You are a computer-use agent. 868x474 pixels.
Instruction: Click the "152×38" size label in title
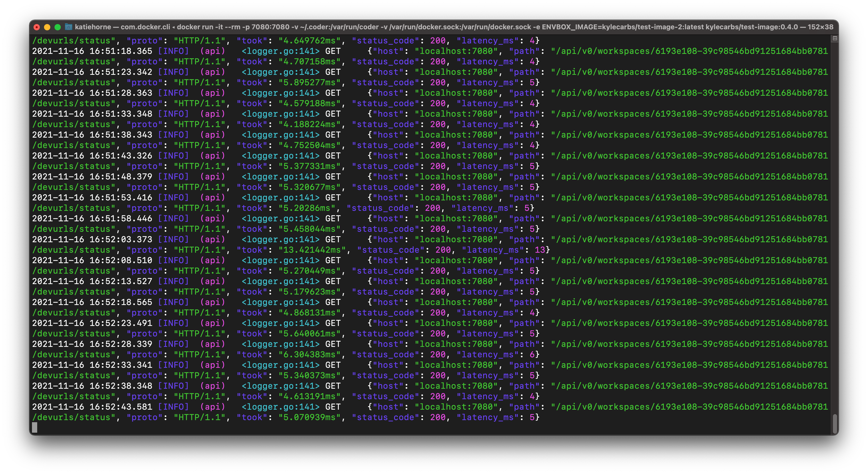tap(820, 27)
